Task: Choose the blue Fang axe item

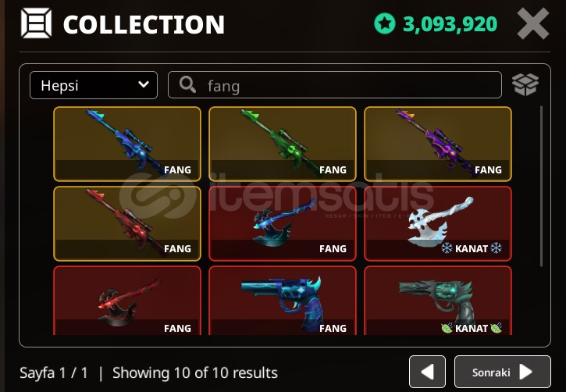Action: pyautogui.click(x=283, y=223)
